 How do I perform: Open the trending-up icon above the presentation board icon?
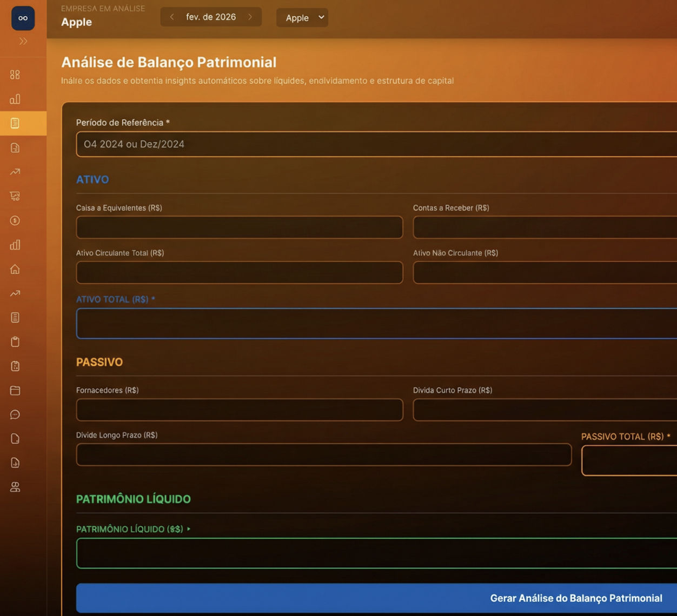click(x=15, y=172)
